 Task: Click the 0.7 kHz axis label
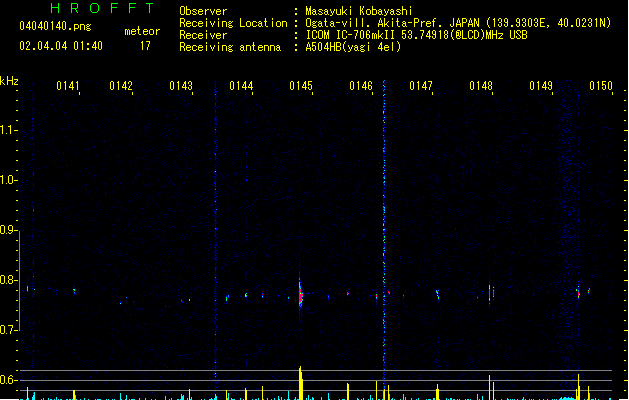tap(7, 330)
